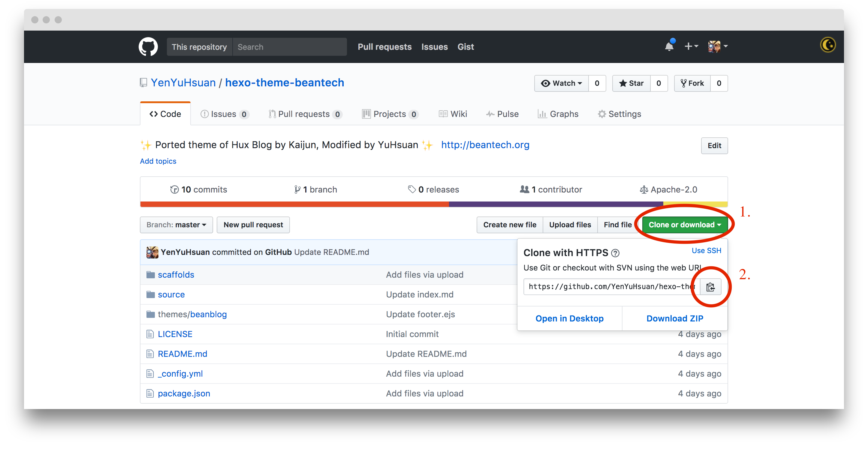Click Create new file
The image size is (868, 451).
click(510, 225)
